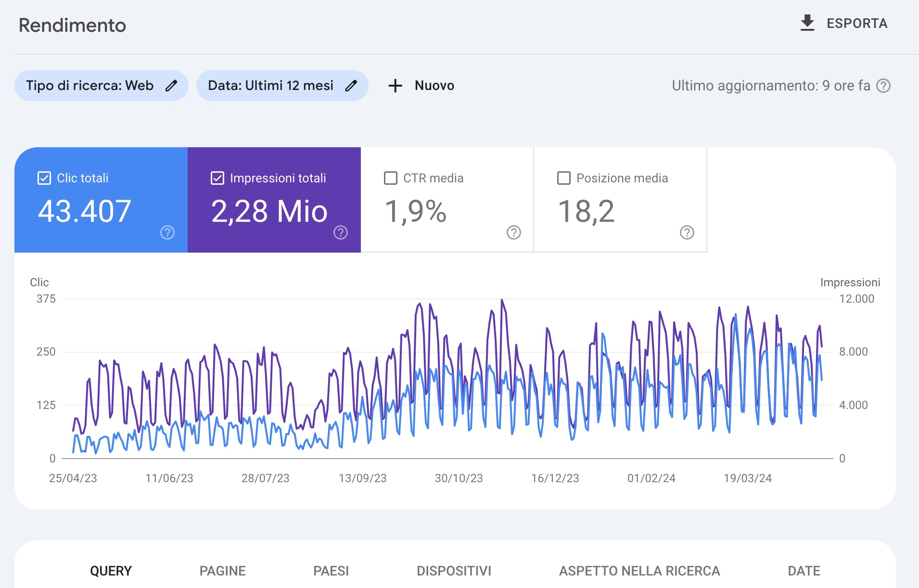
Task: Edit the Data filter pencil icon
Action: pos(351,86)
